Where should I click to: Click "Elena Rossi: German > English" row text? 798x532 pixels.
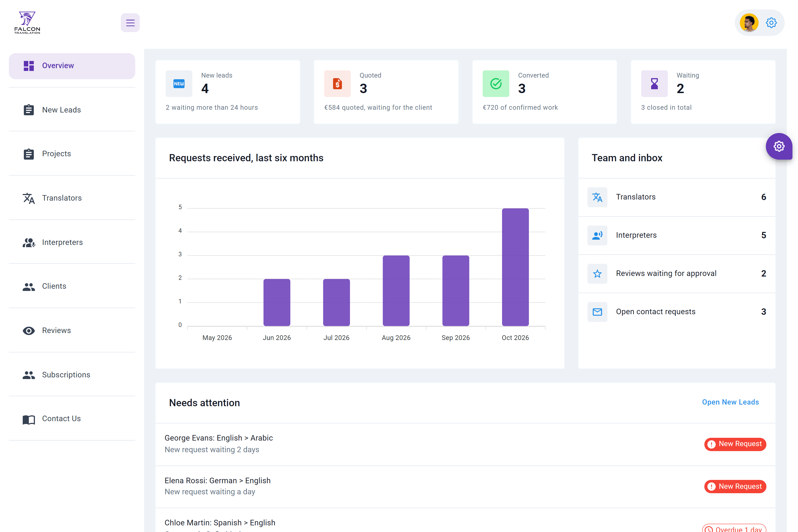point(218,481)
